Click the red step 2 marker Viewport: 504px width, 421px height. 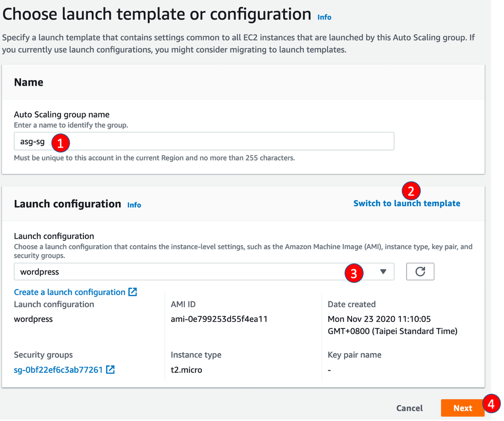click(x=411, y=191)
